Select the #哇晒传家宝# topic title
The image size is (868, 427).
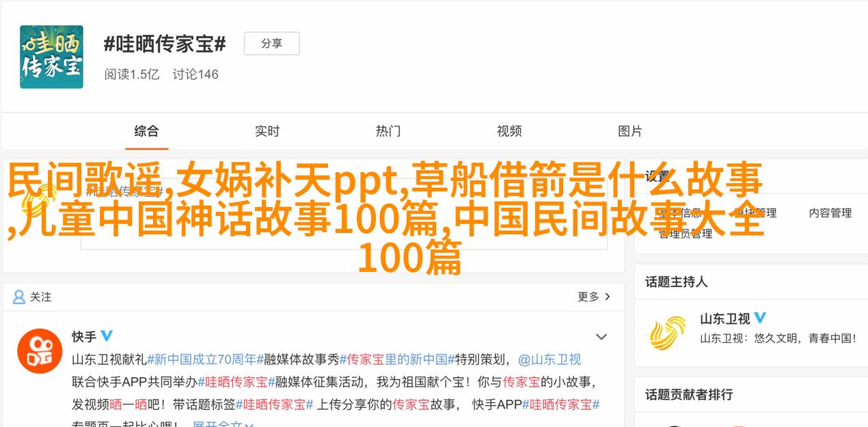(165, 44)
